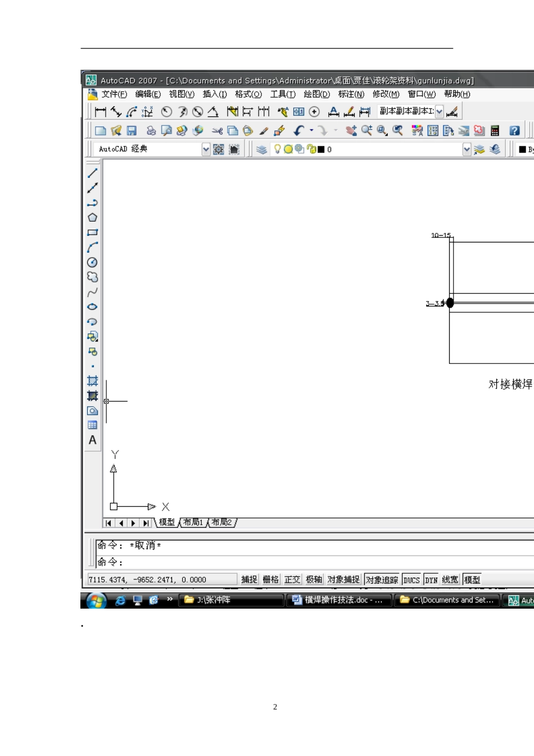The width and height of the screenshot is (534, 756).
Task: Open the undo history dropdown arrow
Action: 311,130
